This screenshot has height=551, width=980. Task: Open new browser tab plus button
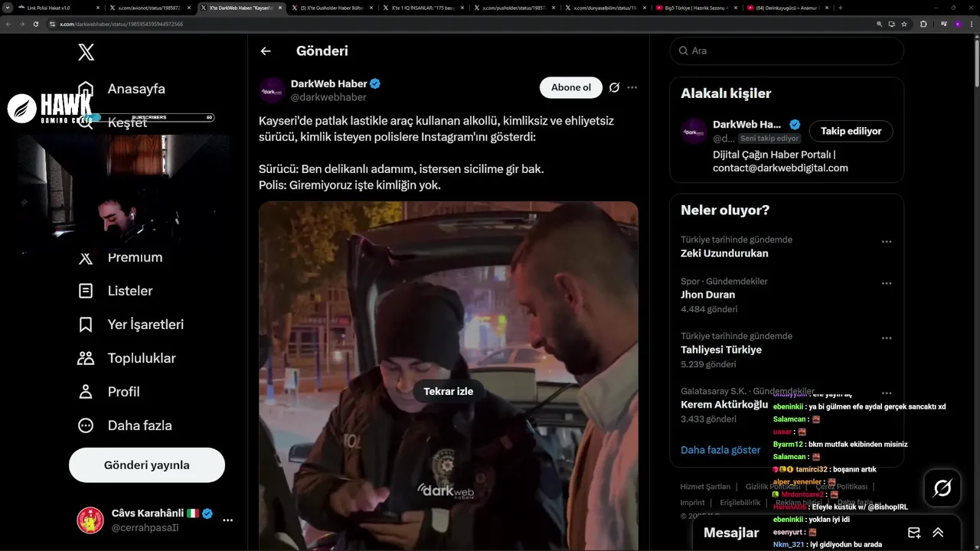(x=841, y=8)
